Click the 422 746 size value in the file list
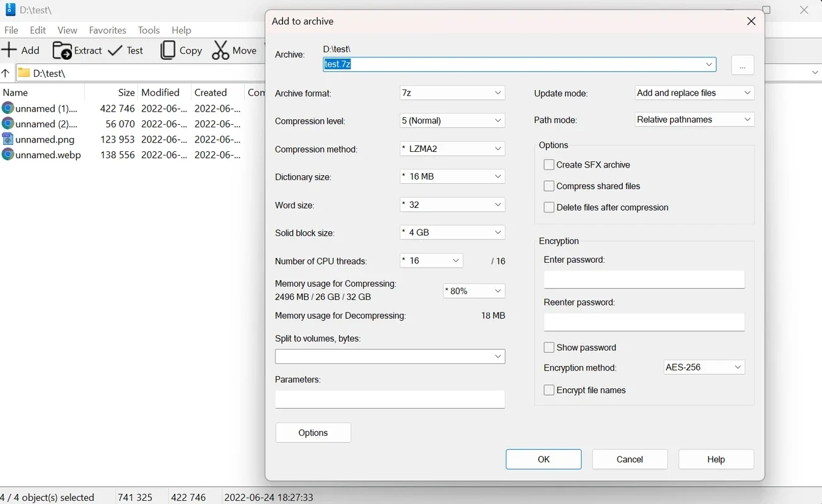Viewport: 822px width, 504px height. [x=117, y=108]
